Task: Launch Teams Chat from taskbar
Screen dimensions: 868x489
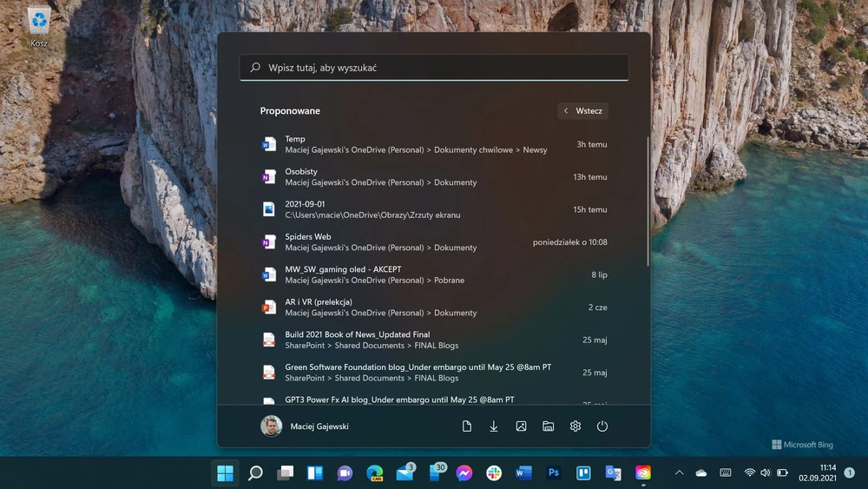Action: point(345,473)
